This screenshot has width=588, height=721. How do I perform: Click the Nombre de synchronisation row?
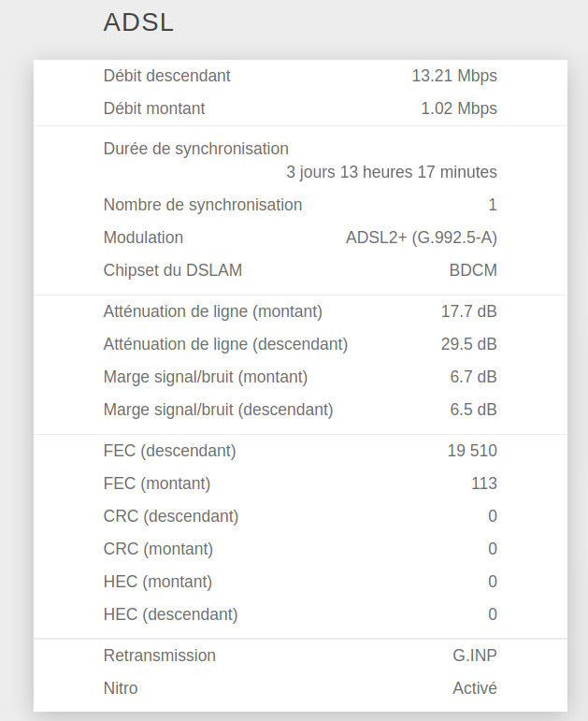(300, 205)
